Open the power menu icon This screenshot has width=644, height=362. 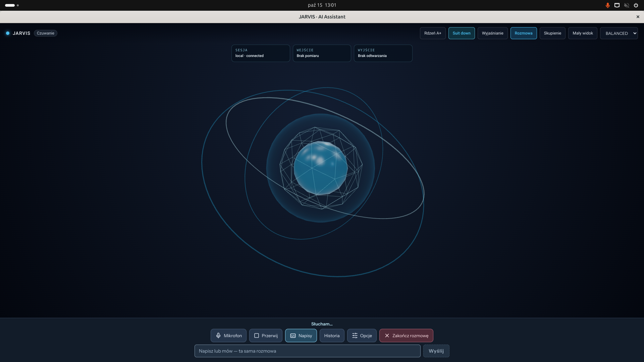pyautogui.click(x=636, y=5)
